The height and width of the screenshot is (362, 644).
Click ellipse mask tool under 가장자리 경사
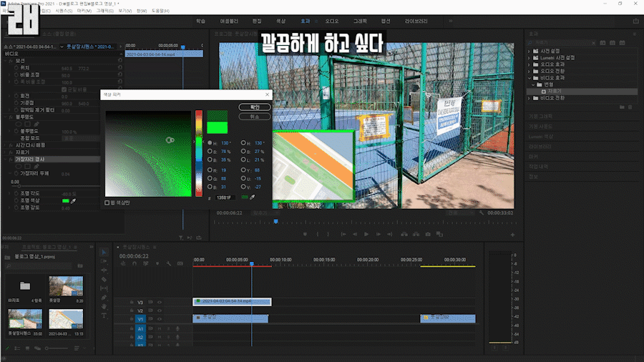tap(19, 166)
